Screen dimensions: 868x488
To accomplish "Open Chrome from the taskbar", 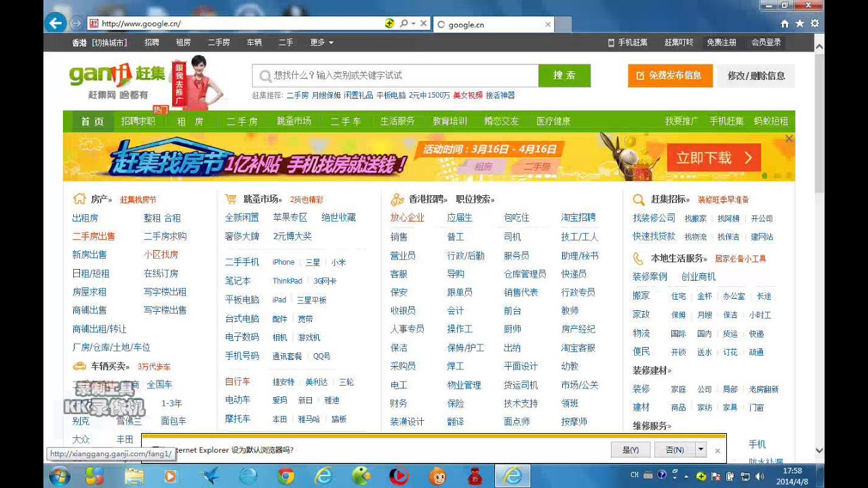I will [285, 476].
